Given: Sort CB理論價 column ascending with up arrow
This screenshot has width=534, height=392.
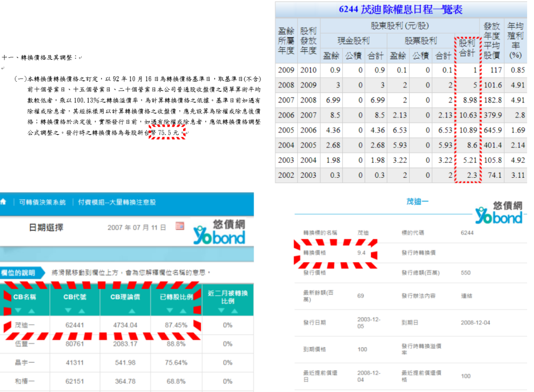Looking at the screenshot, I should coord(132,310).
